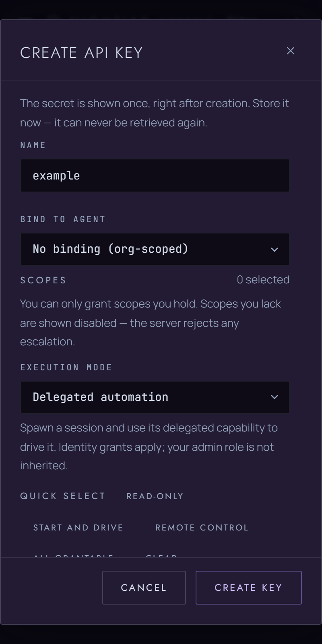Click the partially hidden Clear option
Screen dimensions: 322x644
tap(161, 555)
